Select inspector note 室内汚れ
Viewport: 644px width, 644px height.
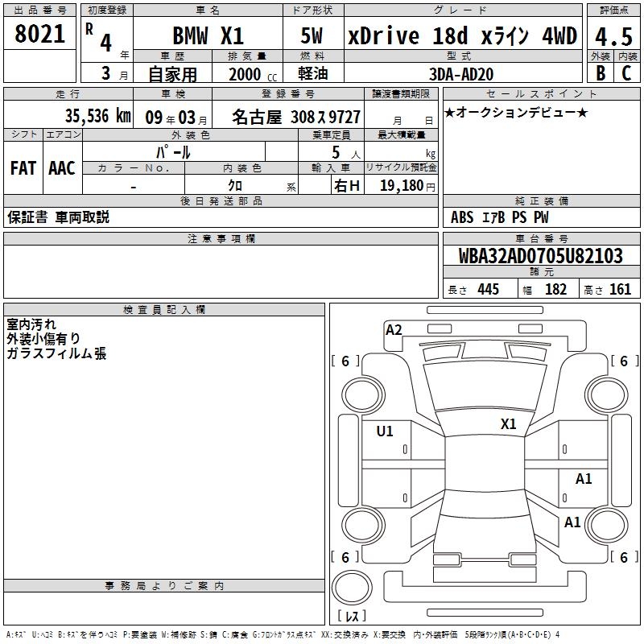click(31, 324)
